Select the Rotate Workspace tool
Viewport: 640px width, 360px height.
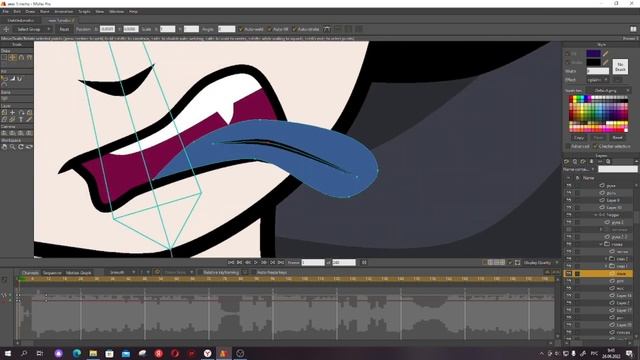coord(21,147)
